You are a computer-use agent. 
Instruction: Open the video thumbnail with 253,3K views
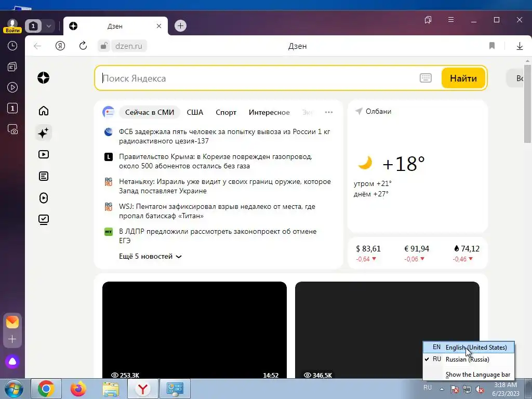194,330
